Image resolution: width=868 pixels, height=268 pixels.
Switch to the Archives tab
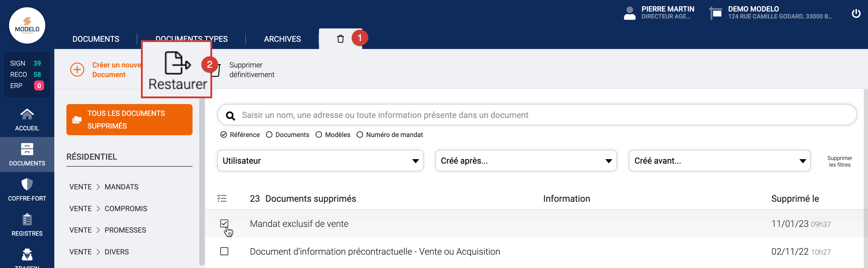[x=282, y=39]
